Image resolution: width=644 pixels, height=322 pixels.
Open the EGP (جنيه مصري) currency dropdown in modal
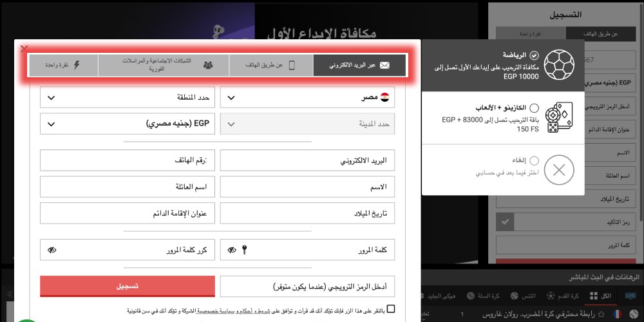(x=128, y=124)
